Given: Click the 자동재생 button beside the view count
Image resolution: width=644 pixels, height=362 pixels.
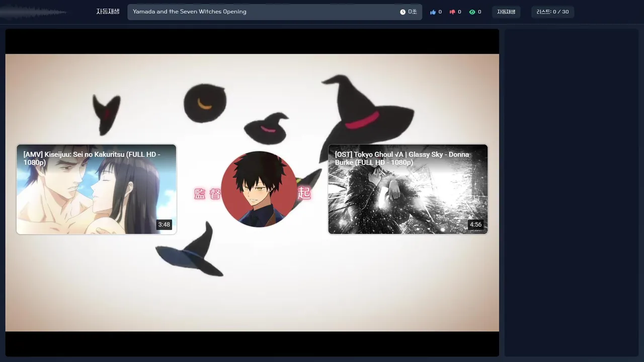Looking at the screenshot, I should [x=506, y=12].
